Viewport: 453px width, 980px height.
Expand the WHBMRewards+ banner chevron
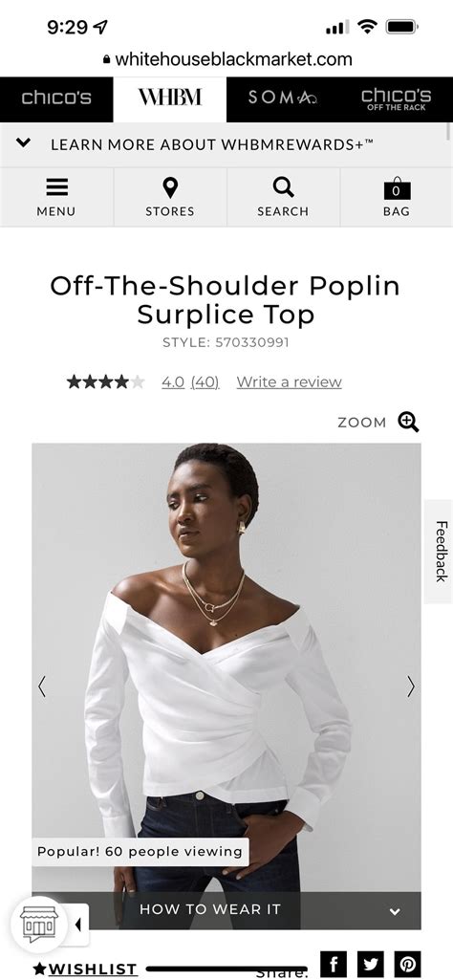(23, 142)
